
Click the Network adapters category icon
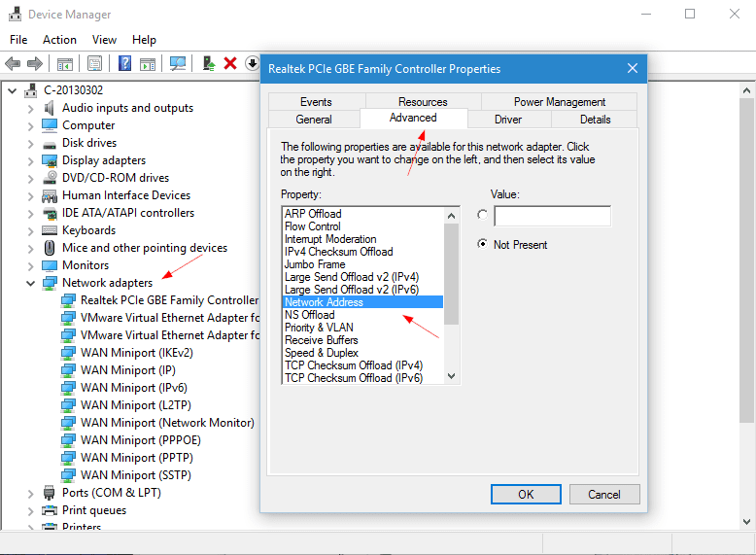pyautogui.click(x=50, y=283)
